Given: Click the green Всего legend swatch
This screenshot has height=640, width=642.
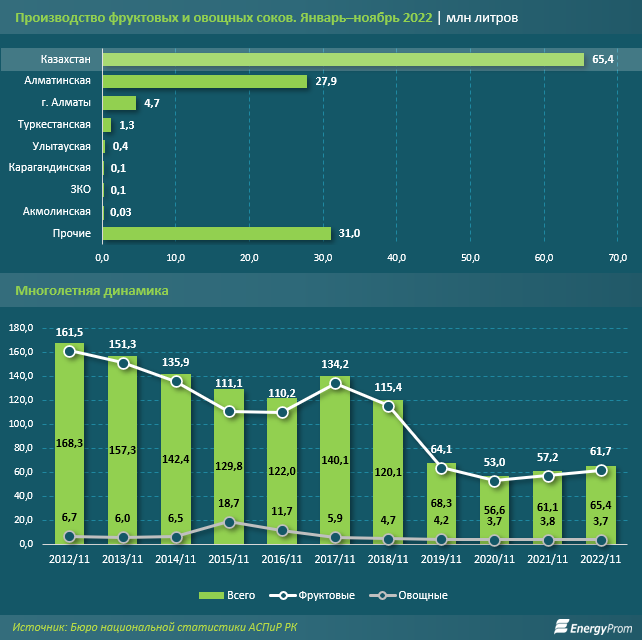Looking at the screenshot, I should (x=214, y=595).
